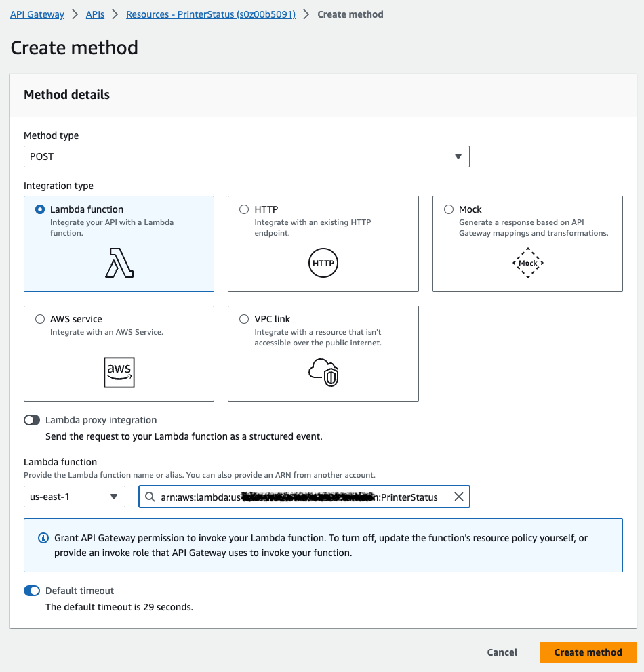The width and height of the screenshot is (644, 672).
Task: Click the search magnifier icon in ARN field
Action: [150, 497]
